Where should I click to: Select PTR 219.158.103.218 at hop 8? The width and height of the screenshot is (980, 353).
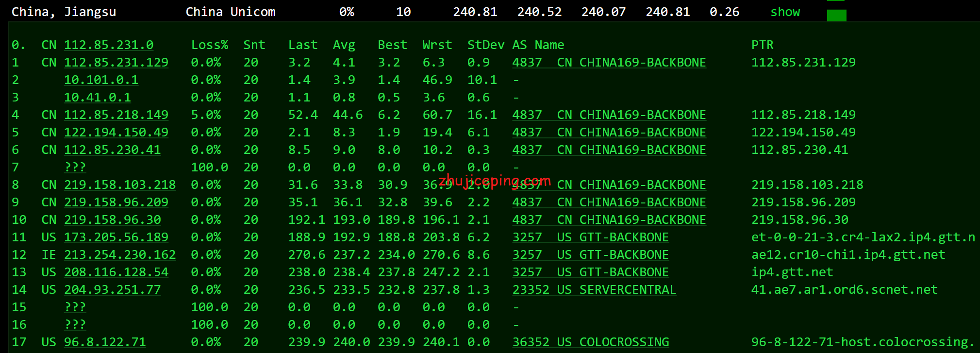click(807, 185)
